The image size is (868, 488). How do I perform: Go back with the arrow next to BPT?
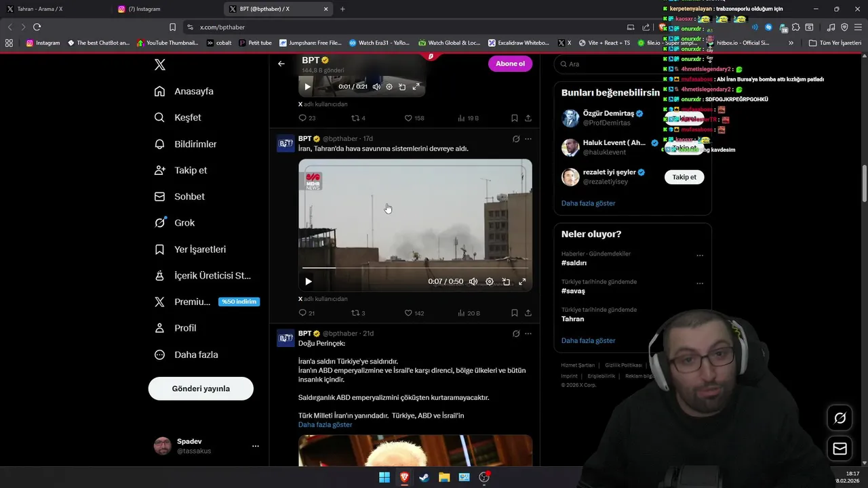tap(281, 64)
